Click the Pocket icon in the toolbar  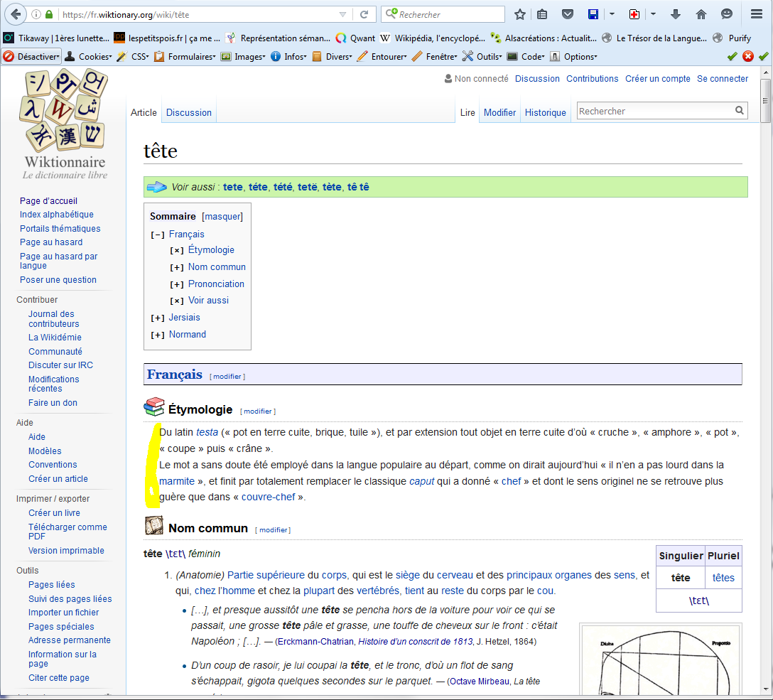click(567, 14)
